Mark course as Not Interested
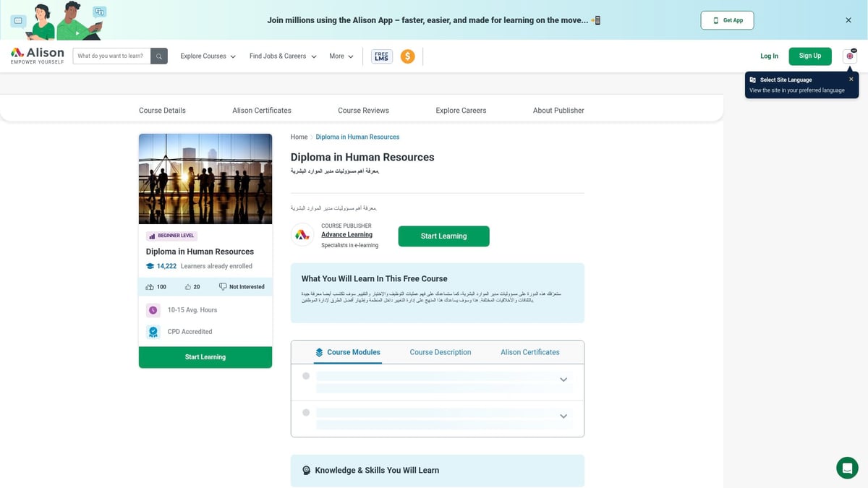 coord(242,287)
